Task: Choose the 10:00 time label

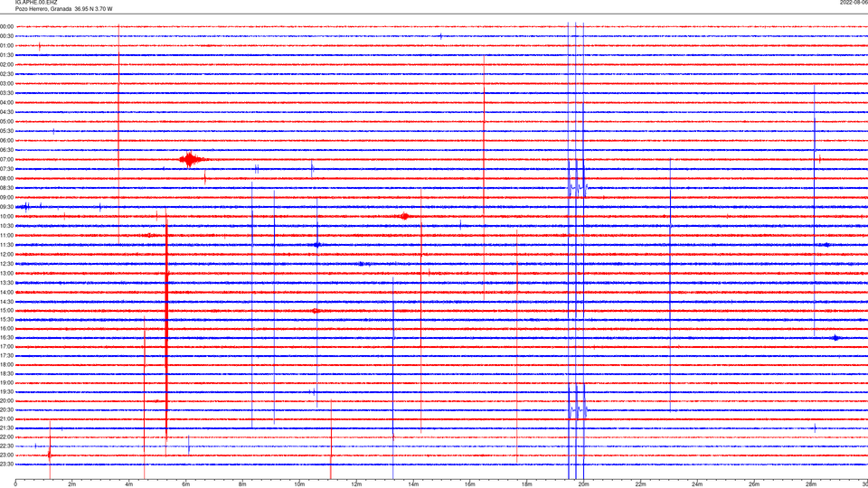Action: pos(6,216)
